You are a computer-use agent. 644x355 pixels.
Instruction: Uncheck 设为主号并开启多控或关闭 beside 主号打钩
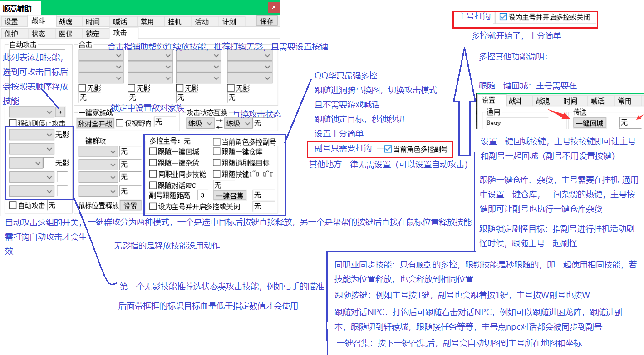coord(503,17)
